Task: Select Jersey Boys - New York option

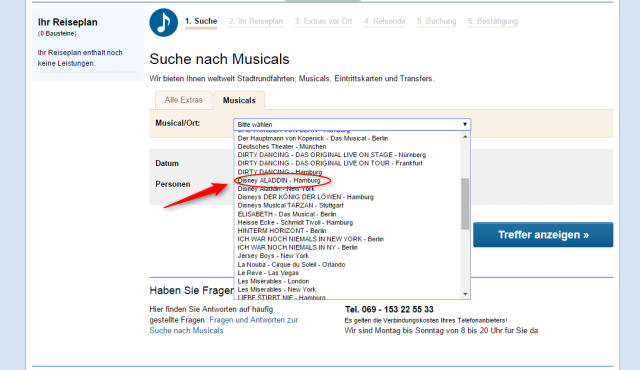Action: pyautogui.click(x=273, y=256)
